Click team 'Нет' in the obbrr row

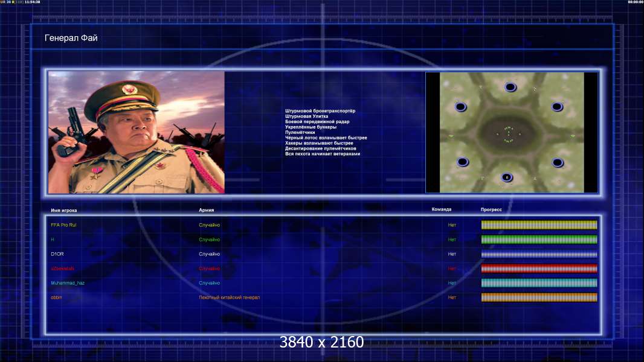pos(452,297)
